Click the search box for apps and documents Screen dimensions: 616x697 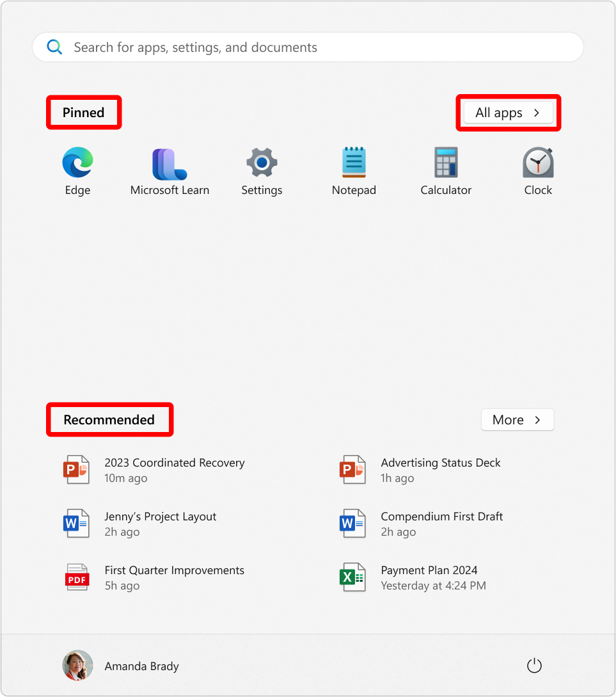pos(308,47)
